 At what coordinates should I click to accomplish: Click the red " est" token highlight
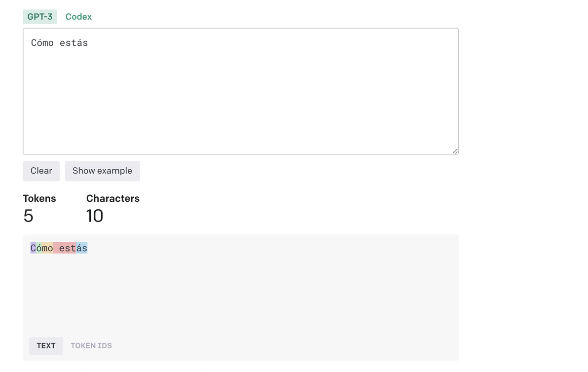pos(65,248)
